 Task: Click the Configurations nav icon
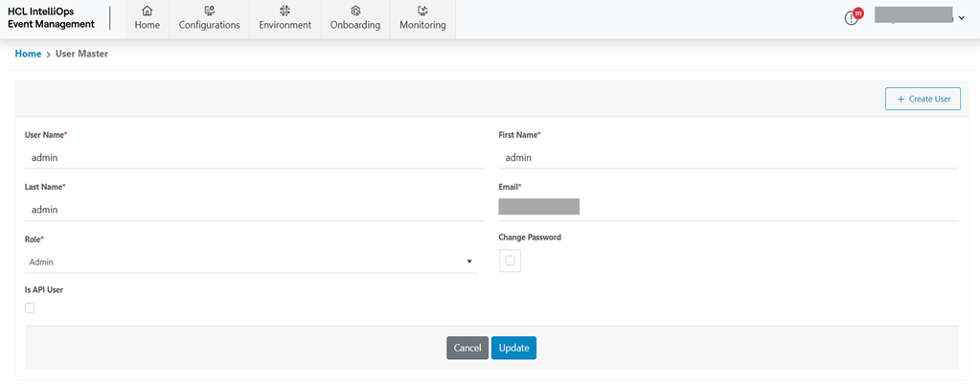209,11
